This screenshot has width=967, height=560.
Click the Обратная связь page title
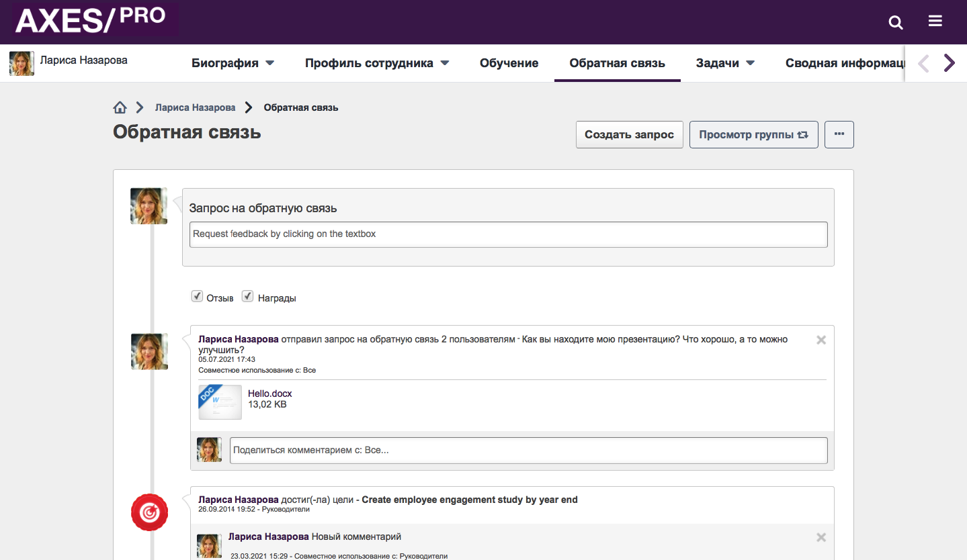[x=187, y=132]
